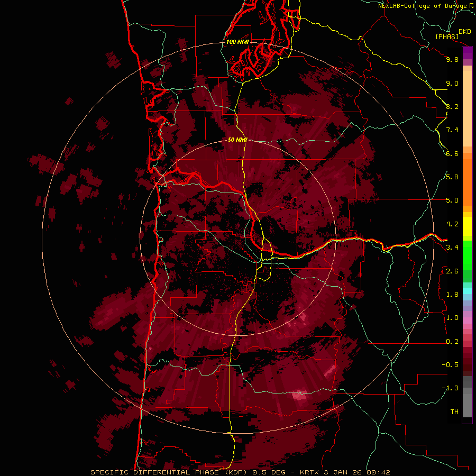Click the DKD product code label
Image resolution: width=476 pixels, height=476 pixels.
(x=465, y=32)
